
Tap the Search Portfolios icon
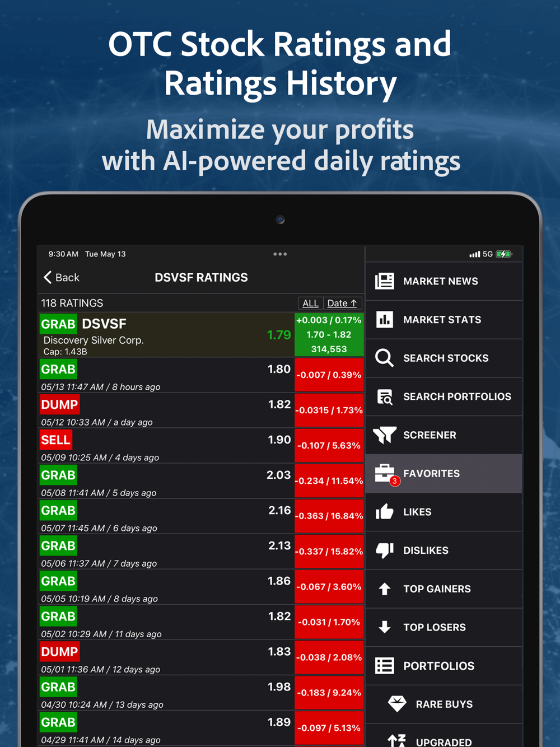click(385, 396)
